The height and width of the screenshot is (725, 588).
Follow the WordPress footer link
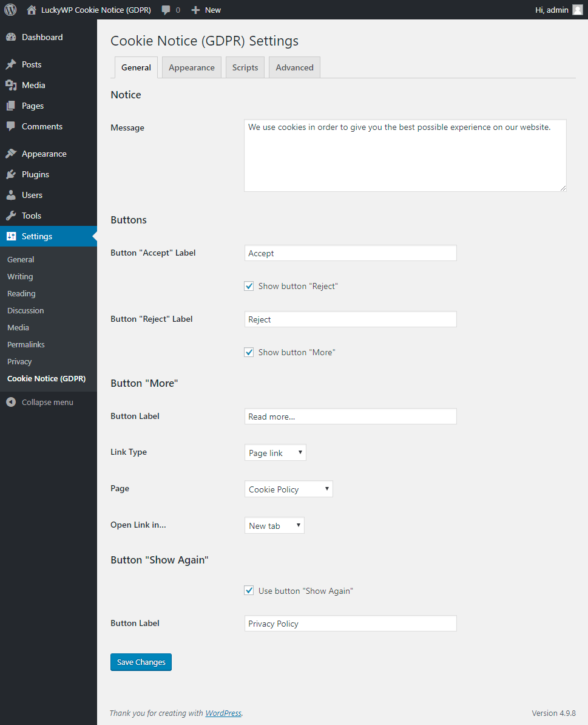click(223, 713)
